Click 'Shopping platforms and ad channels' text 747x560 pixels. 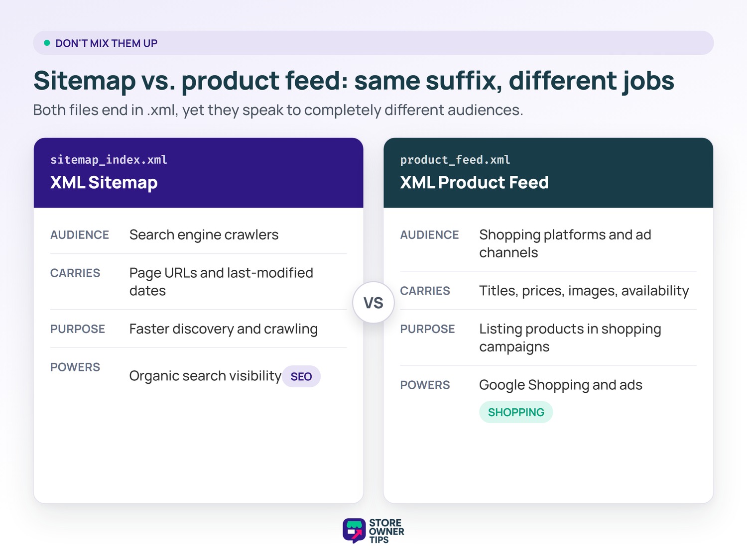[565, 243]
